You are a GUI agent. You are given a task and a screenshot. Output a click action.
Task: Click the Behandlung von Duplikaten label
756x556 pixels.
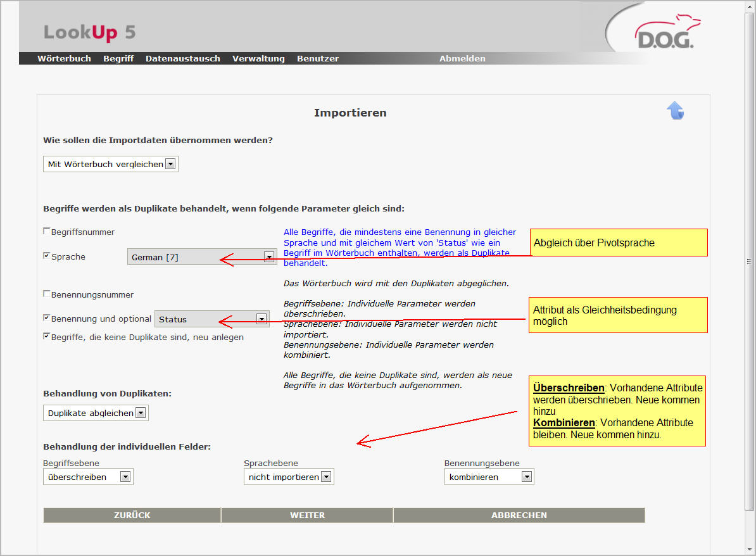tap(107, 393)
